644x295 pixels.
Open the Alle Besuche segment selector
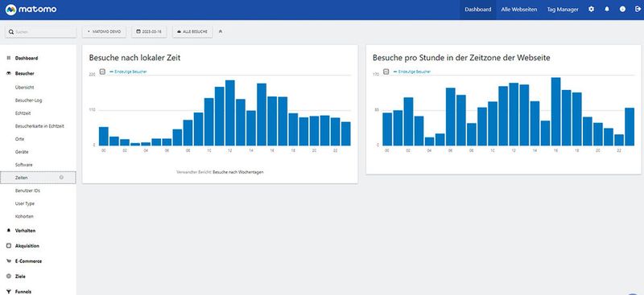click(x=192, y=31)
